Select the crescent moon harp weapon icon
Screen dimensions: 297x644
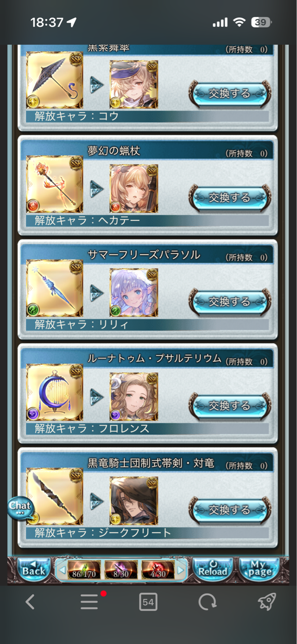pos(54,393)
